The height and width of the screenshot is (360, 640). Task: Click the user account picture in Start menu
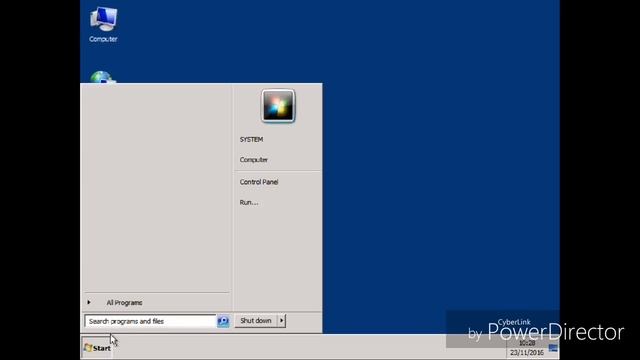click(278, 106)
